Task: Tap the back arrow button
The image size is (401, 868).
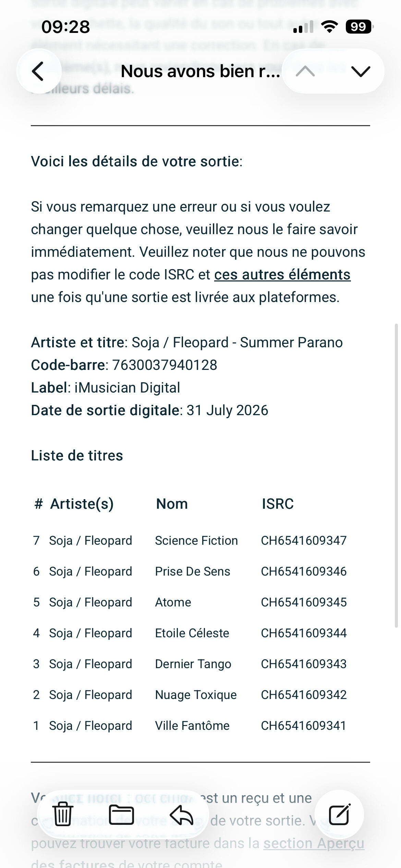Action: [x=38, y=71]
